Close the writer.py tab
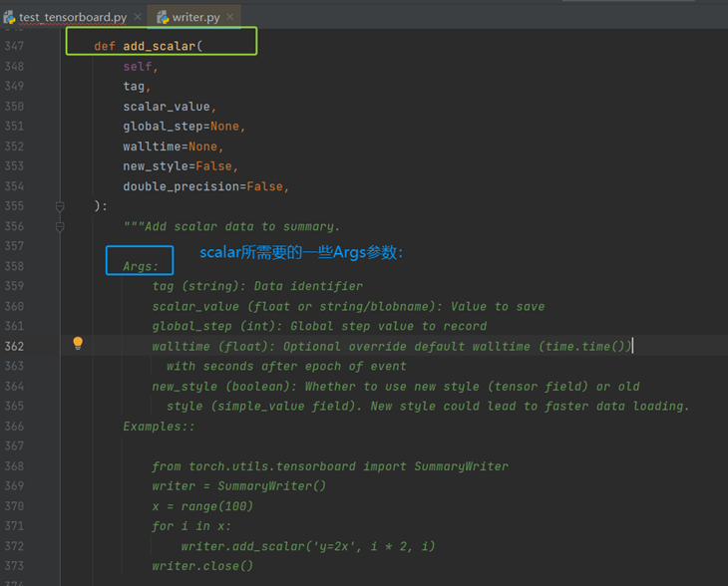Screen dimensions: 728x586 229,17
